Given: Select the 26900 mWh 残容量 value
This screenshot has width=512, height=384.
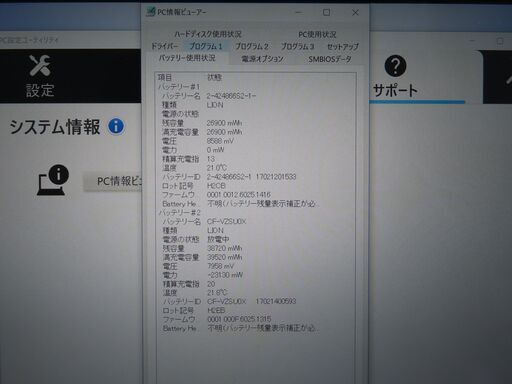Looking at the screenshot, I should (224, 123).
